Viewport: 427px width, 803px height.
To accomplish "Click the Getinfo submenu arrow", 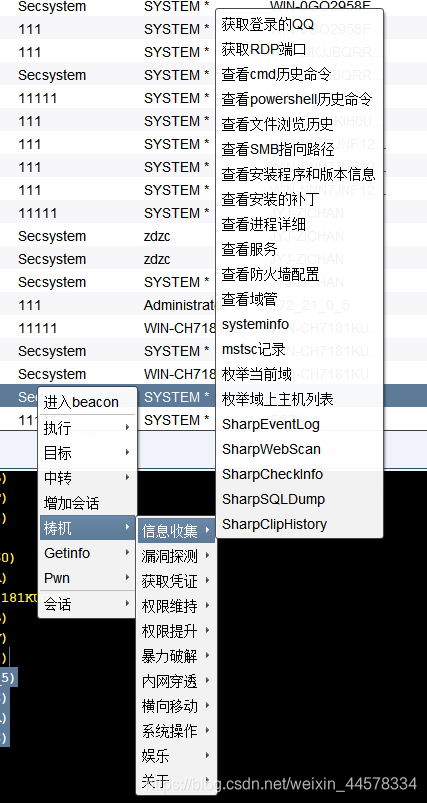I will point(127,553).
